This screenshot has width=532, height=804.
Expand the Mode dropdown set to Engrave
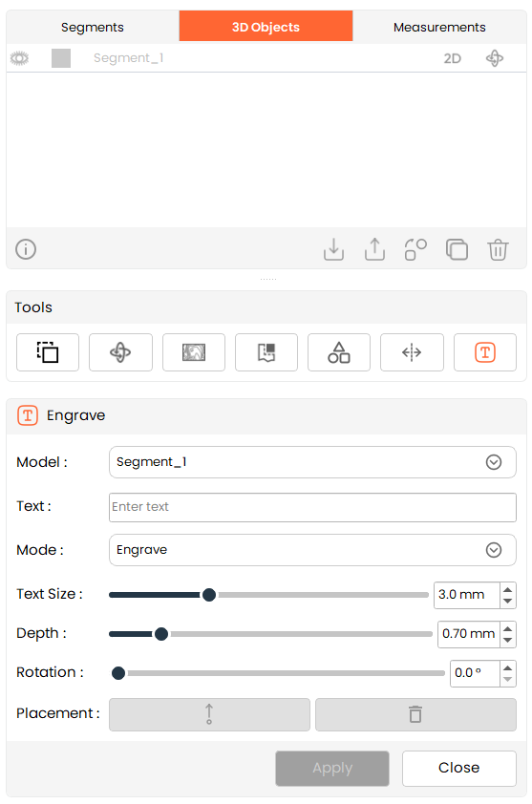pos(312,550)
